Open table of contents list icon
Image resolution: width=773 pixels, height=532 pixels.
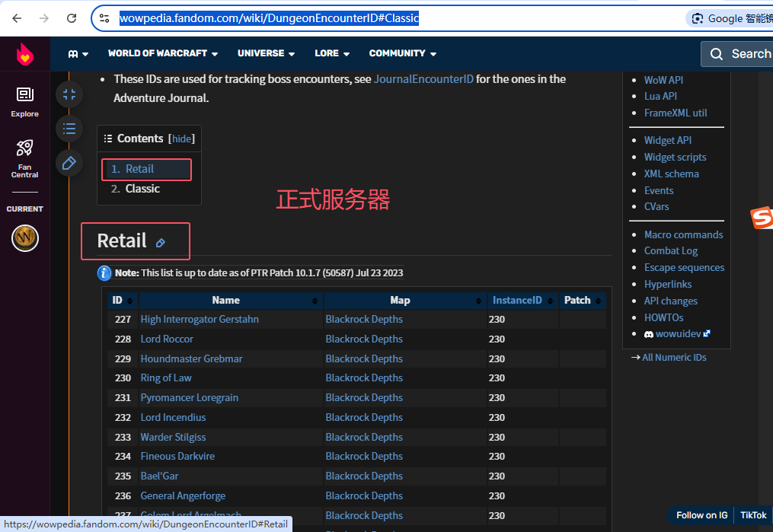tap(69, 129)
